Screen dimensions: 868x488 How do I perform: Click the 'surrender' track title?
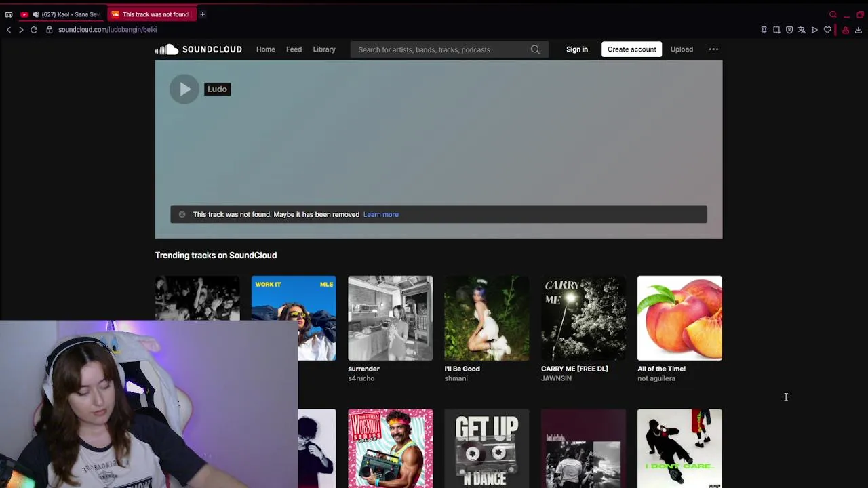point(363,369)
